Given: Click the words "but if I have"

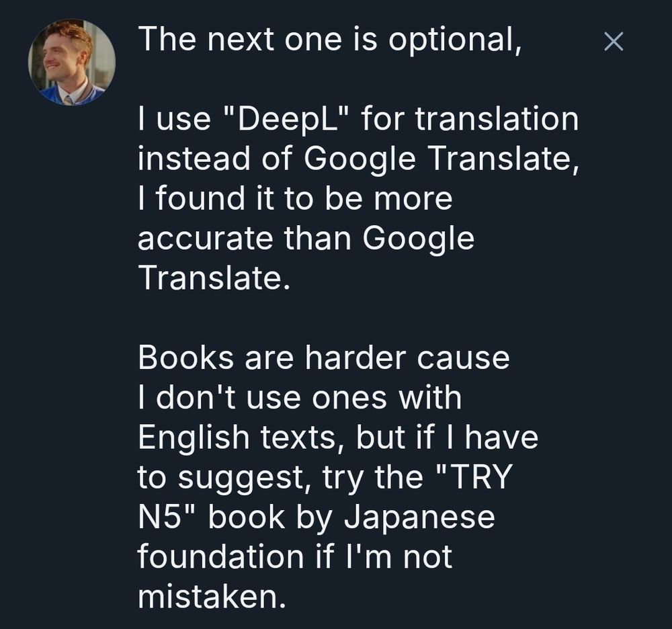Looking at the screenshot, I should (448, 437).
